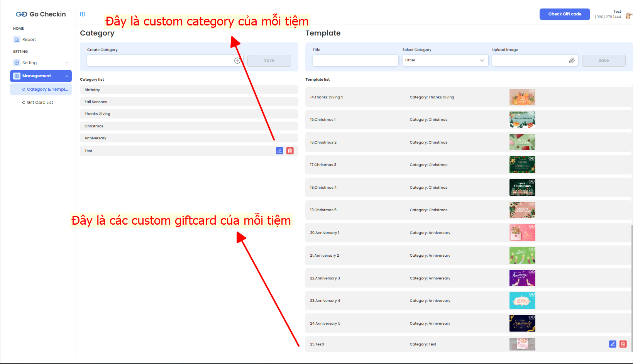Click the paperclip attach icon in Upload image
633x364 pixels.
point(572,61)
